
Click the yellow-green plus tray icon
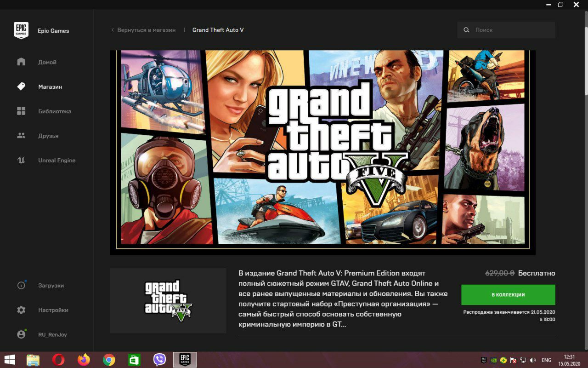click(503, 360)
